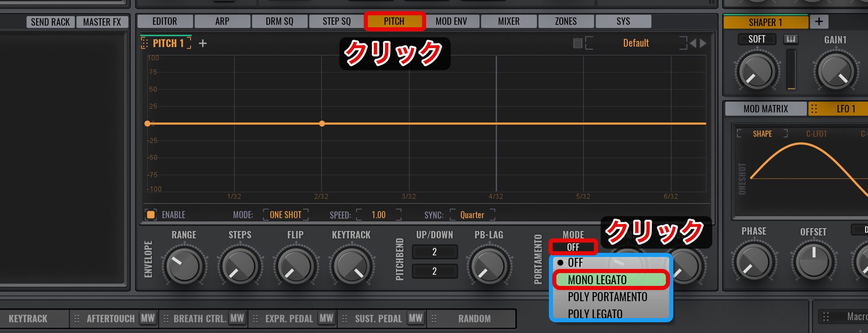Viewport: 868px width, 333px height.
Task: Select the EXPR. PEDAL modulation source
Action: 289,319
